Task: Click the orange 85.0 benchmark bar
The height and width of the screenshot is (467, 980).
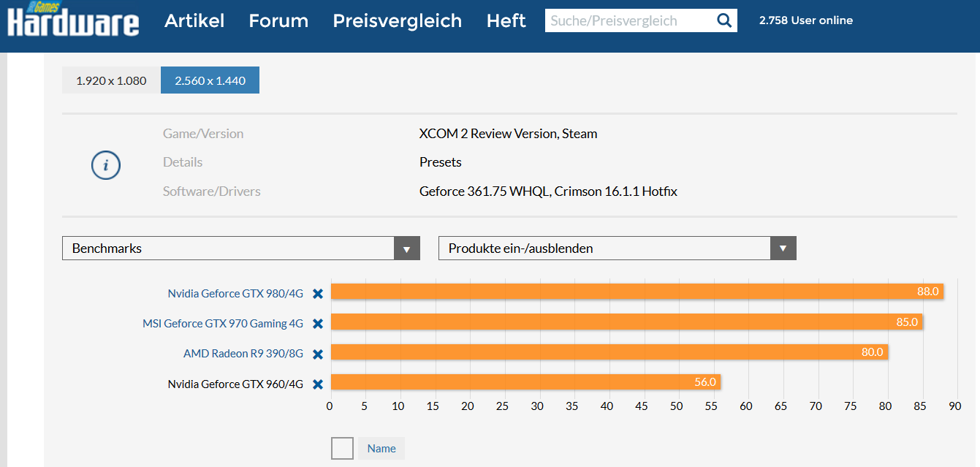Action: point(627,322)
